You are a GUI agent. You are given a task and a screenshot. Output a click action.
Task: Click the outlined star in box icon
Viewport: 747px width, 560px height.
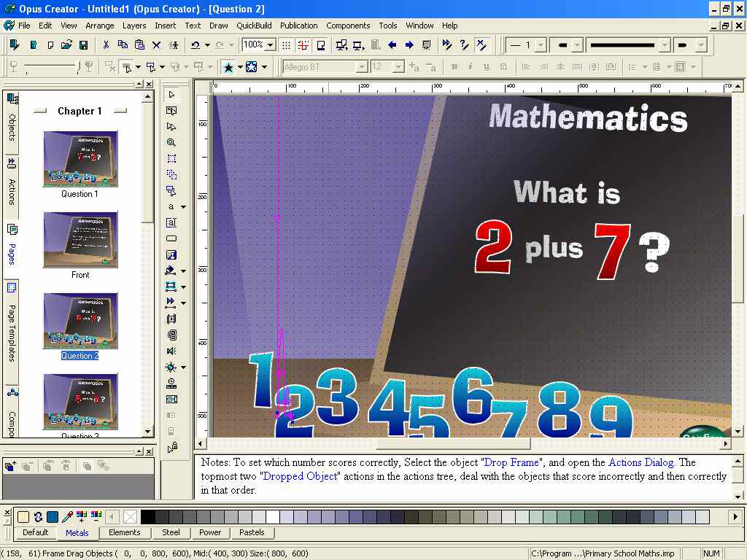tap(251, 67)
